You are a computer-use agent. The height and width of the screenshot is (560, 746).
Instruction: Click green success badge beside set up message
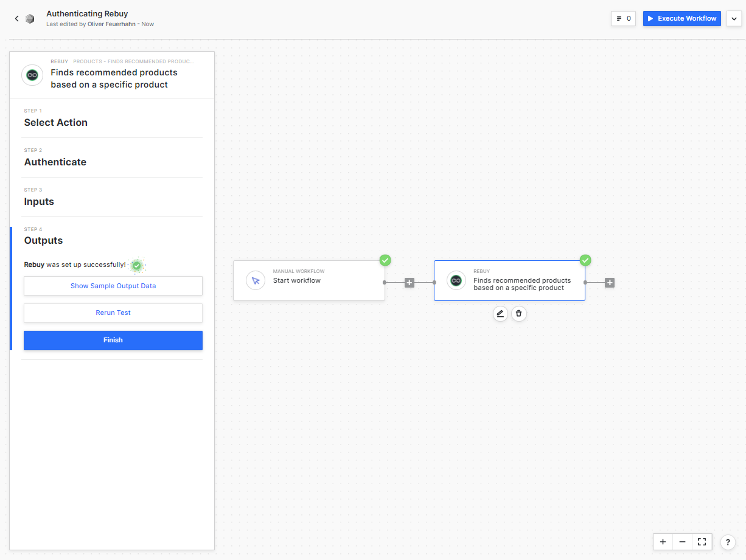137,266
